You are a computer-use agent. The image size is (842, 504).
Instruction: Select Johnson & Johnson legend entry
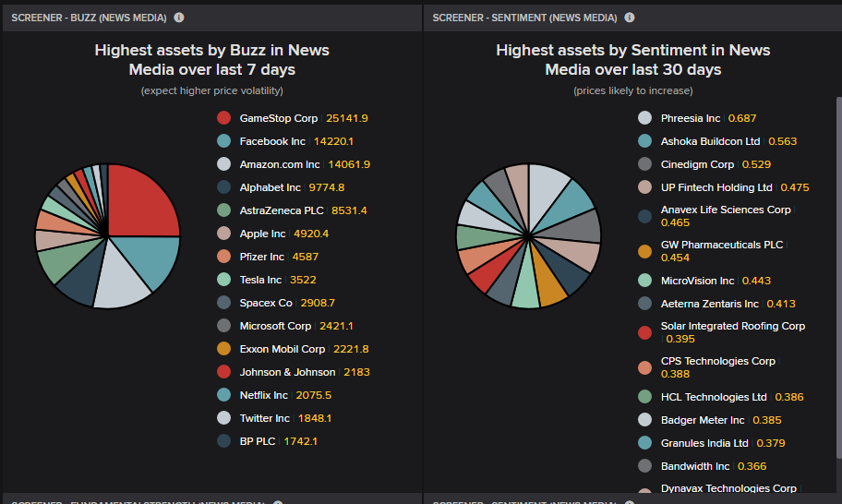point(294,372)
